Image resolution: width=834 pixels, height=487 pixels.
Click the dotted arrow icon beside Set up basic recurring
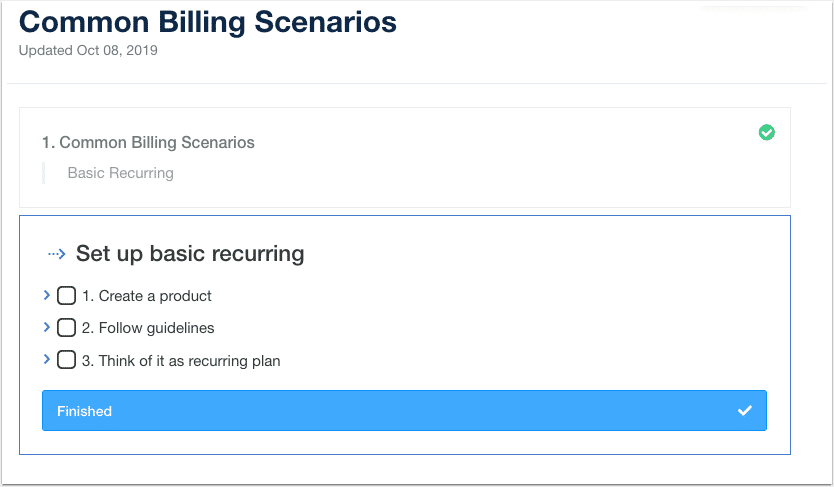57,254
